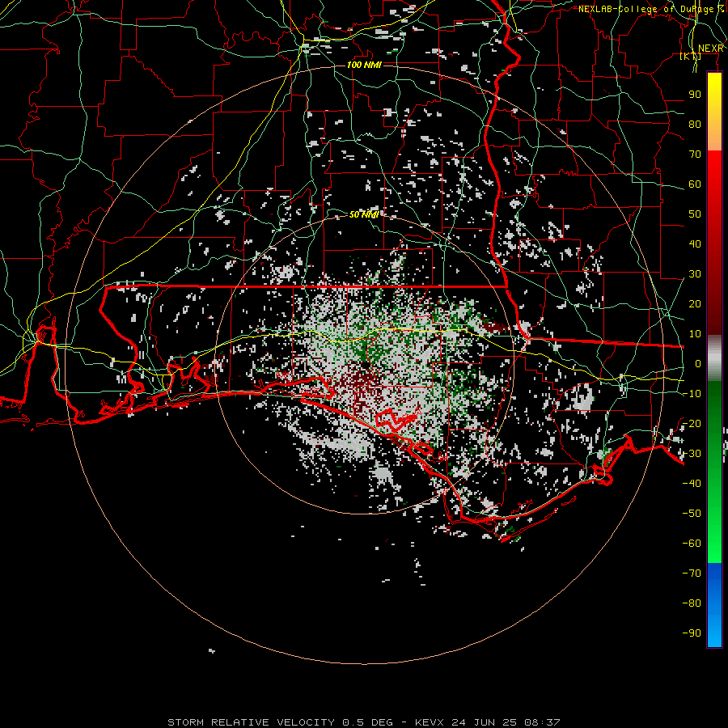Click the positive 90 scale label
The width and height of the screenshot is (728, 728).
tap(695, 95)
